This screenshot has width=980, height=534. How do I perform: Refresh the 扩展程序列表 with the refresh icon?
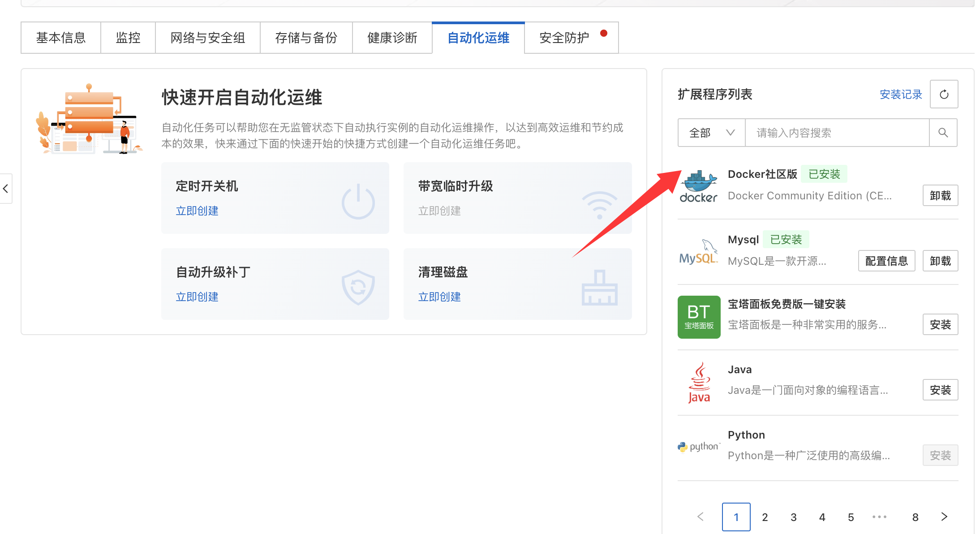(x=944, y=94)
